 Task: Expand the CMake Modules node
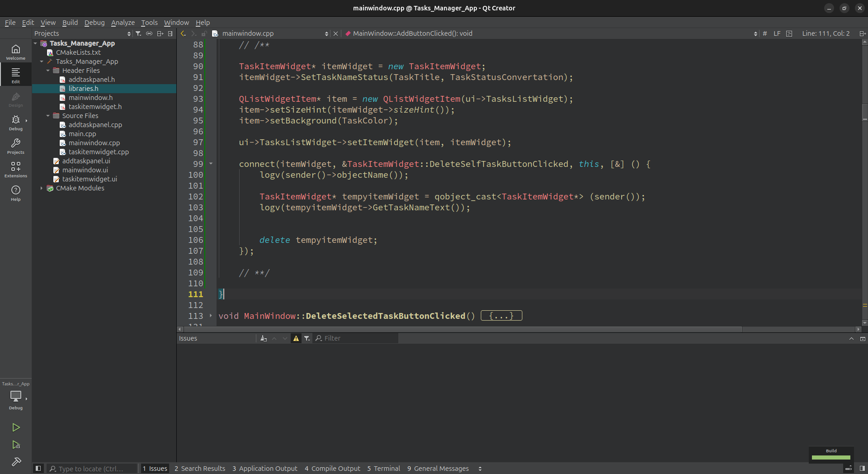click(x=42, y=188)
